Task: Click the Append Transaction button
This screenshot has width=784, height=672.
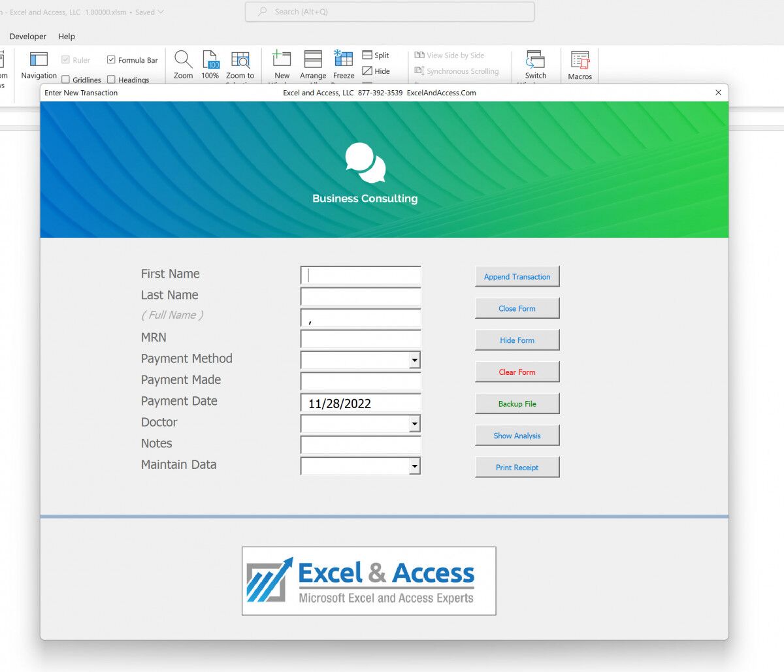Action: (517, 276)
